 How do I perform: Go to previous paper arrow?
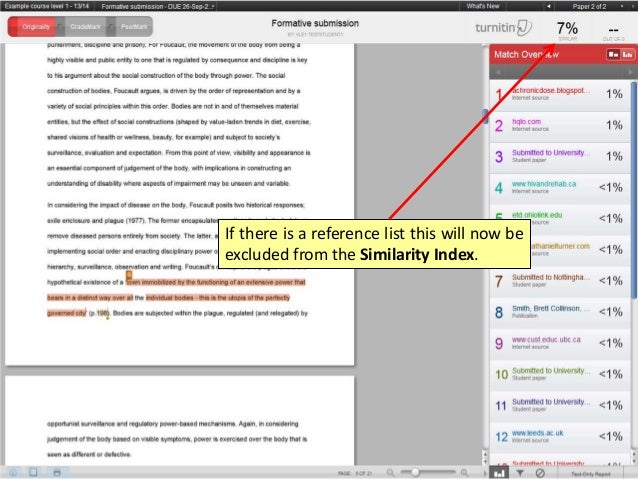(x=548, y=6)
